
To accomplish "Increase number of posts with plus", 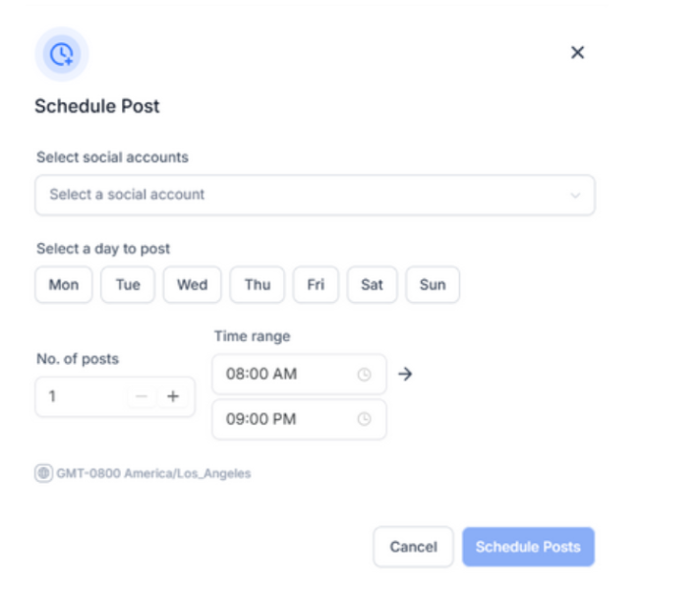I will pyautogui.click(x=173, y=396).
